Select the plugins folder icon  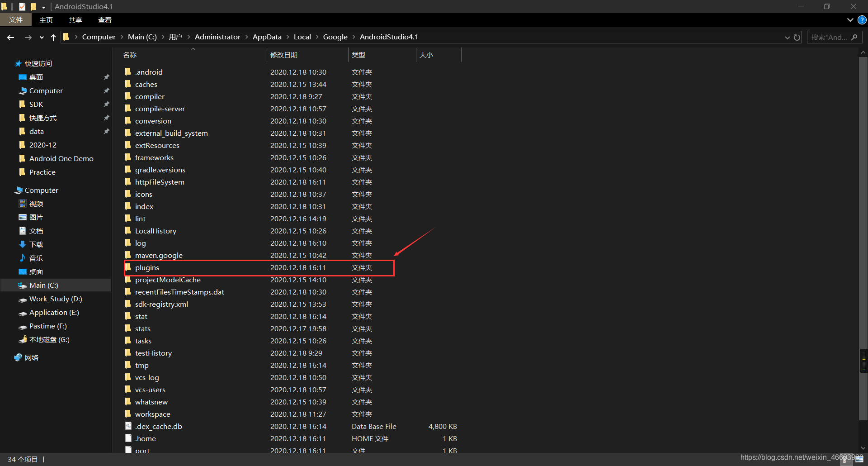(128, 267)
